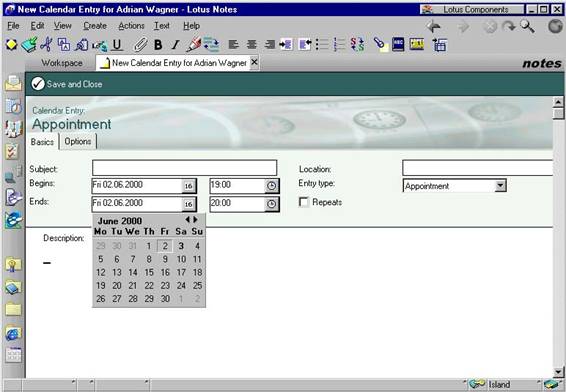Click the paperclip attachment icon
Screen dimensions: 566x392
tap(140, 45)
